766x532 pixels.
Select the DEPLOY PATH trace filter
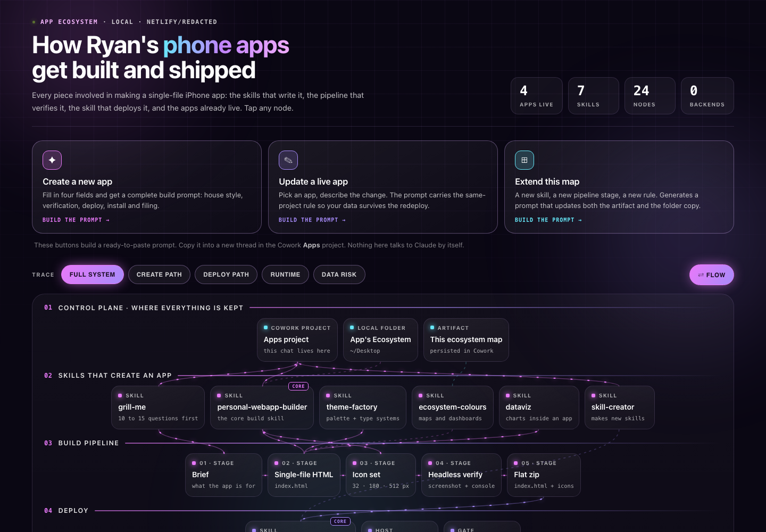pos(226,275)
